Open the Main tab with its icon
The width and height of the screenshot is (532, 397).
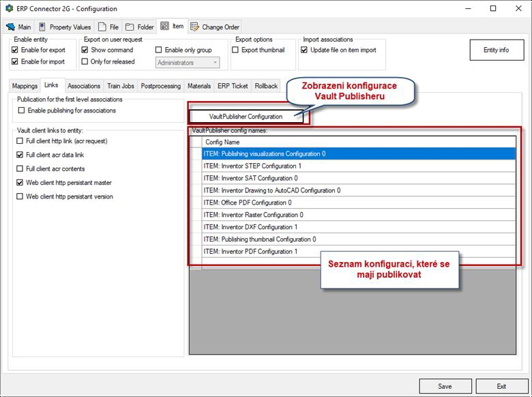coord(11,27)
